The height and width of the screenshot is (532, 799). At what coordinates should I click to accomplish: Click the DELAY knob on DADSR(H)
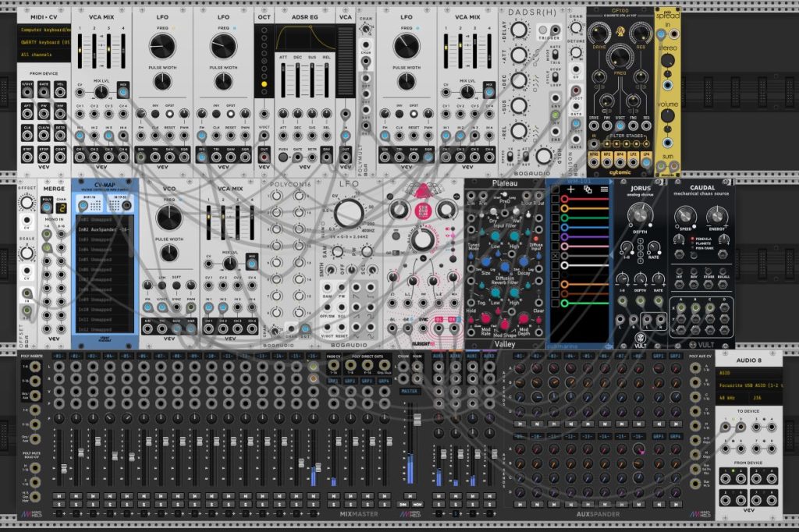518,30
